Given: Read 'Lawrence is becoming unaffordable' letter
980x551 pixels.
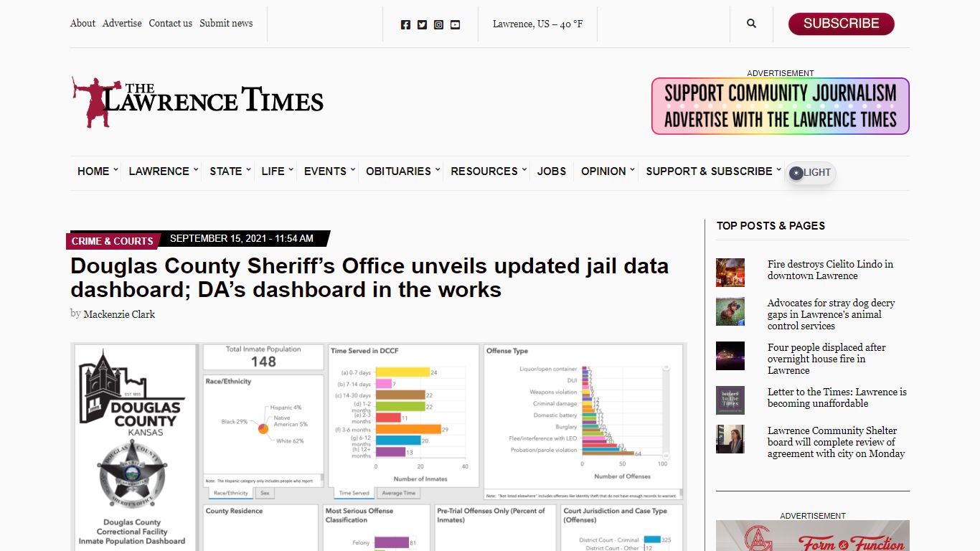Looking at the screenshot, I should pos(837,397).
